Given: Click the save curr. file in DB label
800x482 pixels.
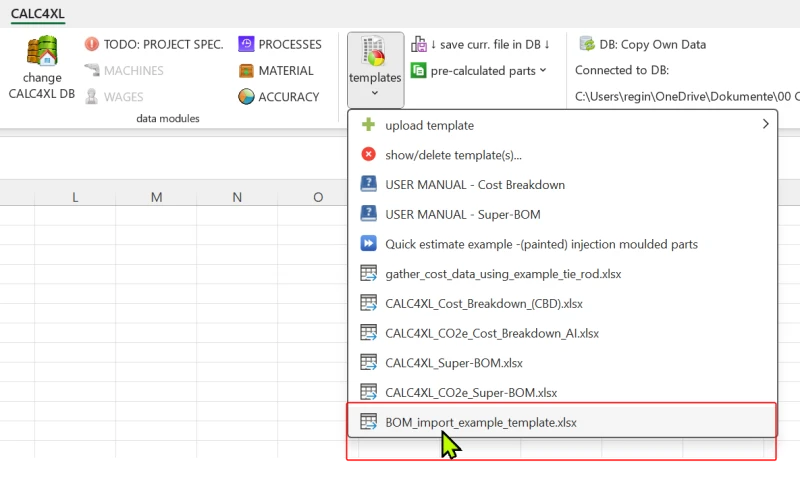Looking at the screenshot, I should point(490,44).
